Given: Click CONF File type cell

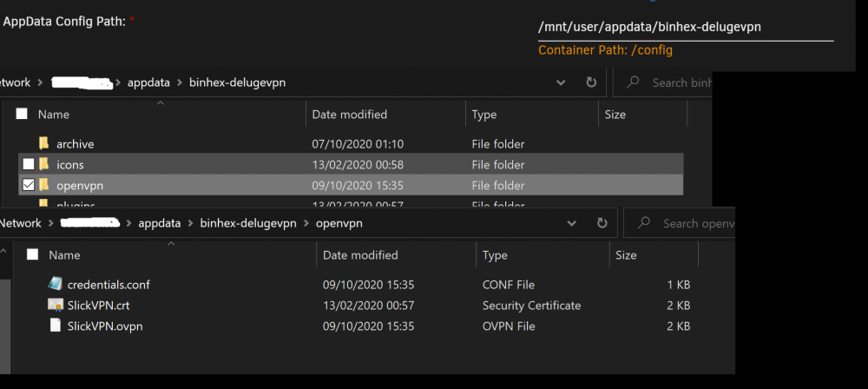Looking at the screenshot, I should (x=508, y=285).
